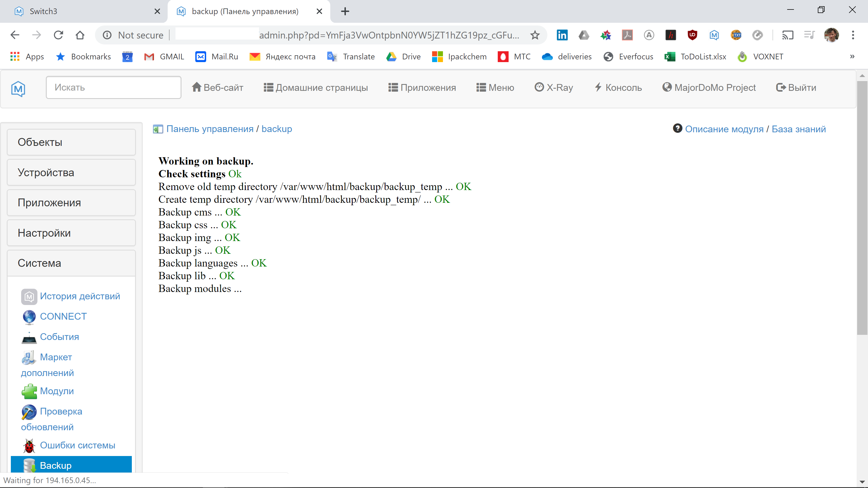Click the MajorDoMo logo in header

[18, 89]
